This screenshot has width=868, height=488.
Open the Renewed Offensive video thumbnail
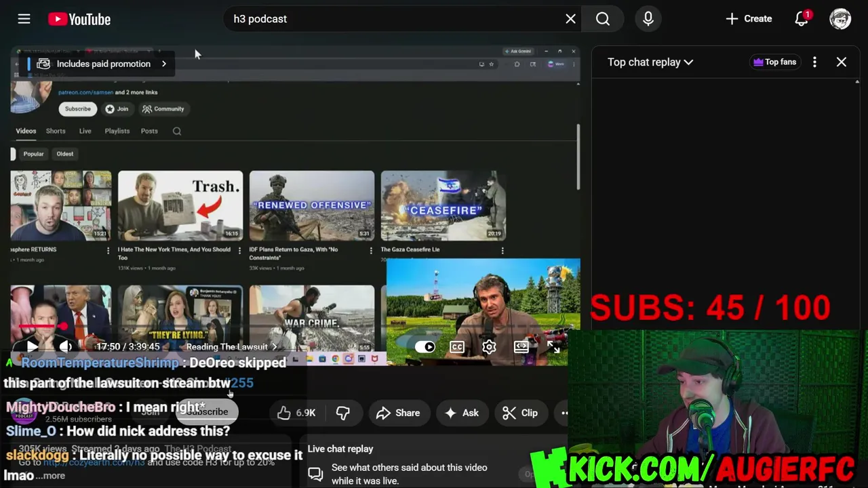point(312,205)
